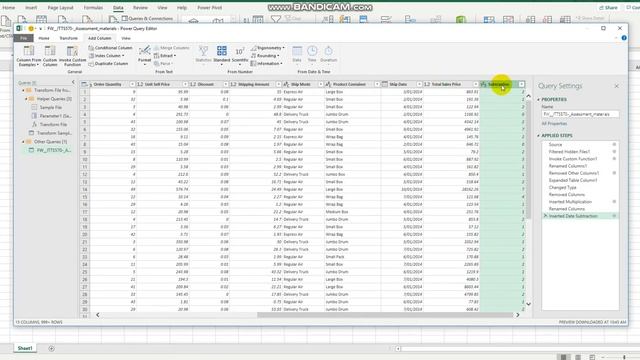Click the Ship Date column type icon
This screenshot has width=640, height=360.
tap(384, 84)
